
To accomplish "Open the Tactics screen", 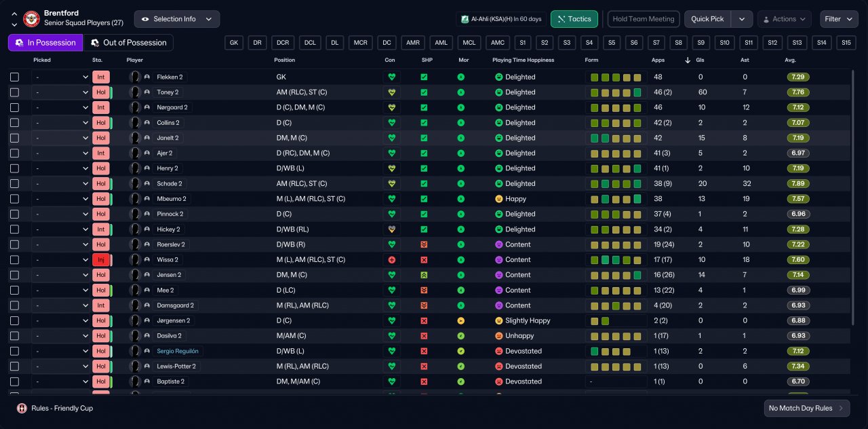I will [x=574, y=19].
